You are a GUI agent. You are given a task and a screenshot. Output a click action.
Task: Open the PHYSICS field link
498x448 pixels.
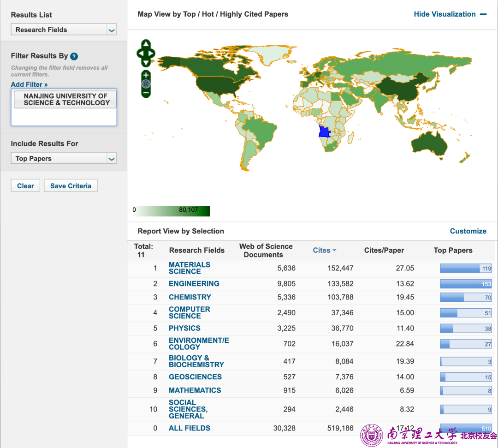(184, 328)
